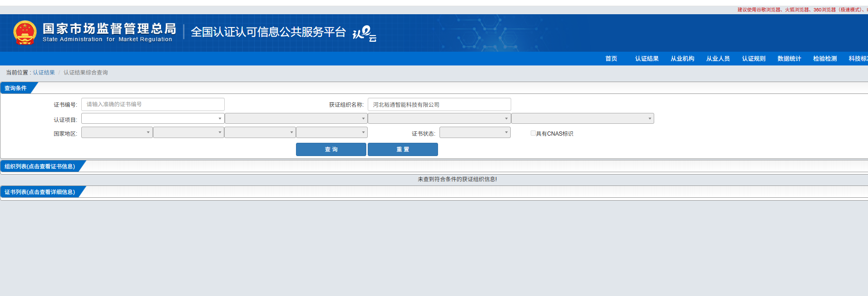Click the 查询 button

tap(331, 149)
